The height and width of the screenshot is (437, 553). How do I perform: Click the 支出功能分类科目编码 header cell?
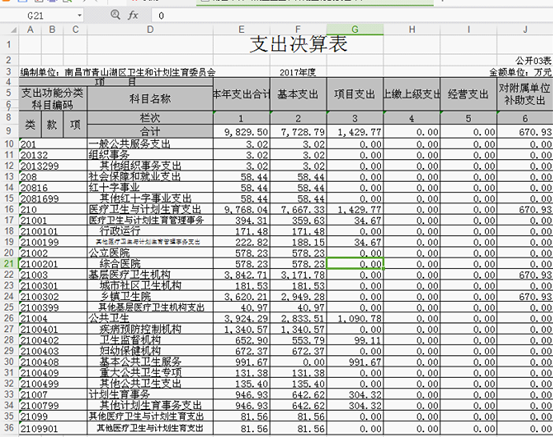click(53, 98)
